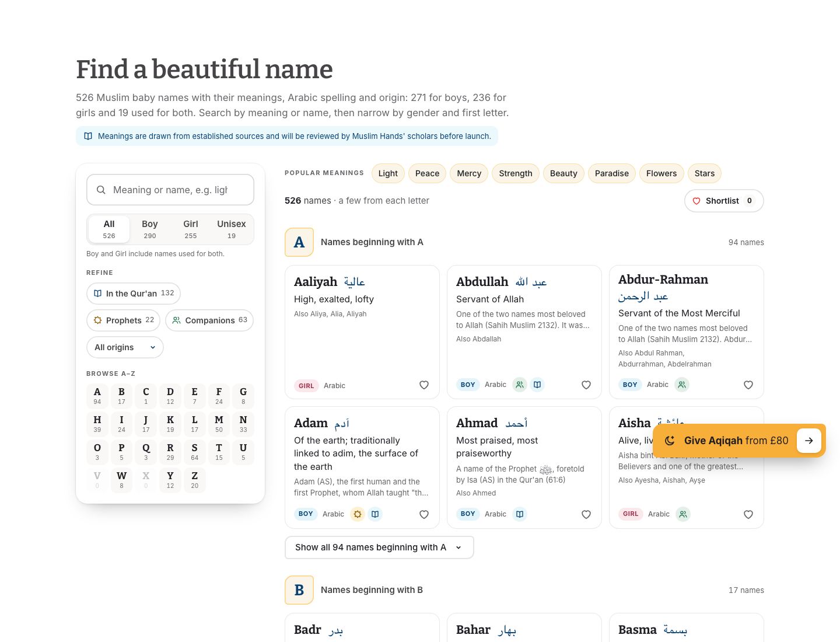Select the All gender tab

coord(109,229)
